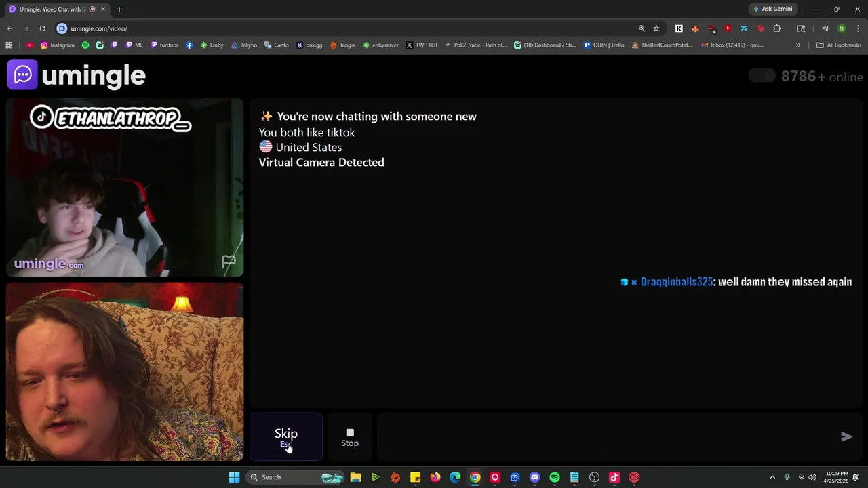Open OBS Studio from the taskbar

594,477
